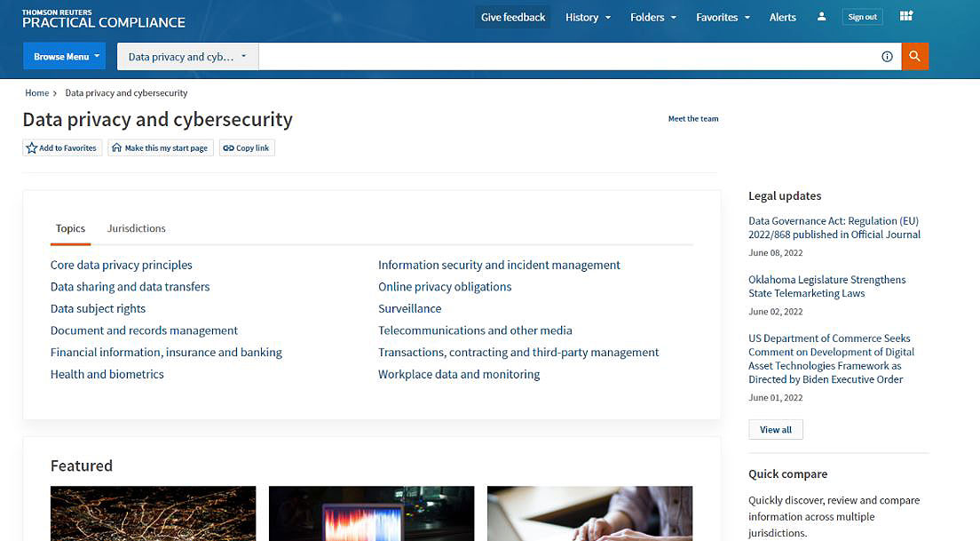Open the first Featured thumbnail image
Viewport: 980px width, 541px height.
153,513
